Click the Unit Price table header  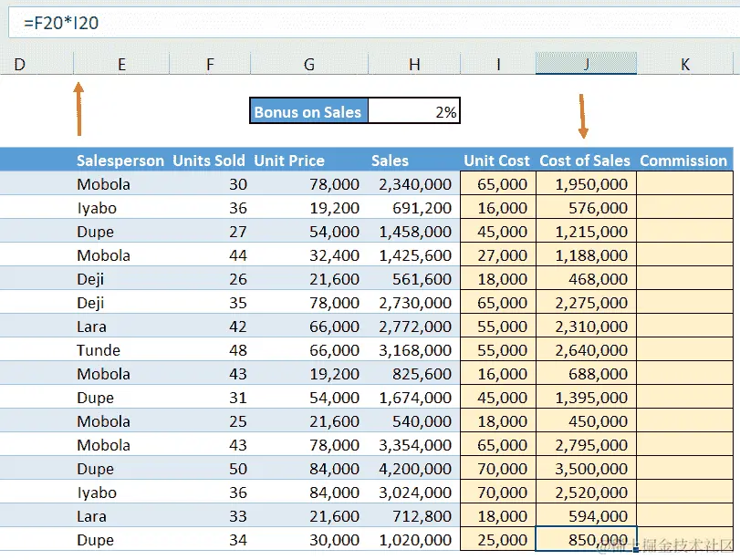309,160
